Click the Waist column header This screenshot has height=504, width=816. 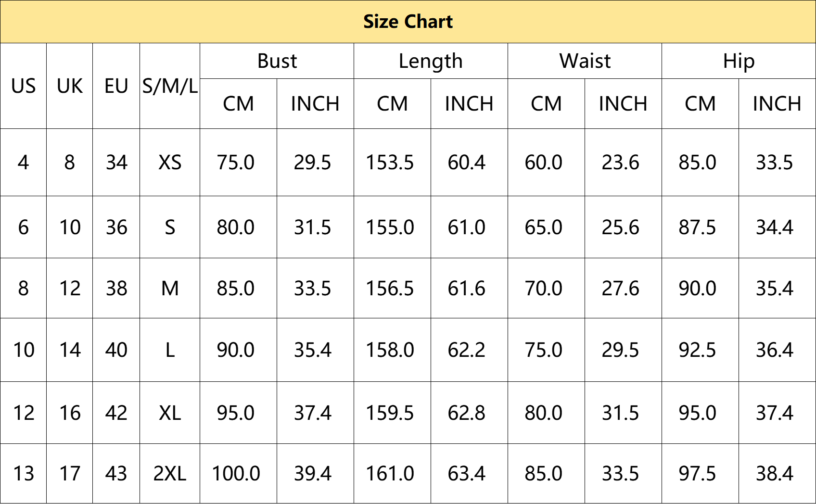(585, 61)
